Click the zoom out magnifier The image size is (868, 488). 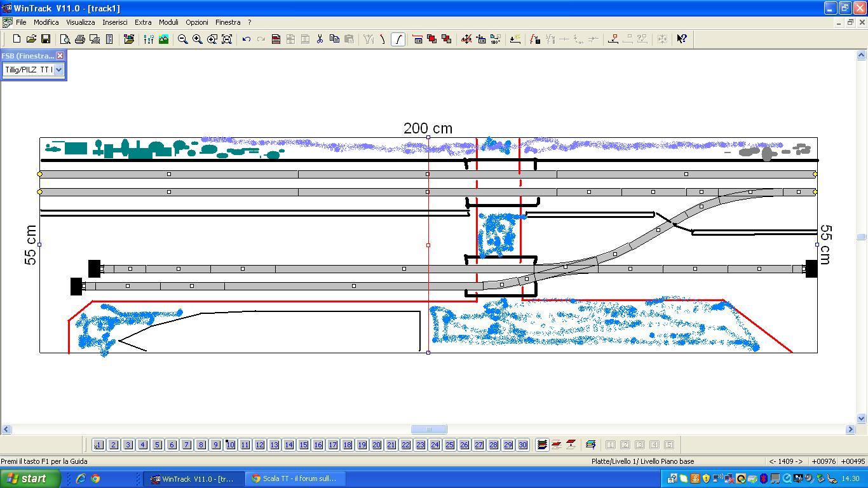(182, 39)
